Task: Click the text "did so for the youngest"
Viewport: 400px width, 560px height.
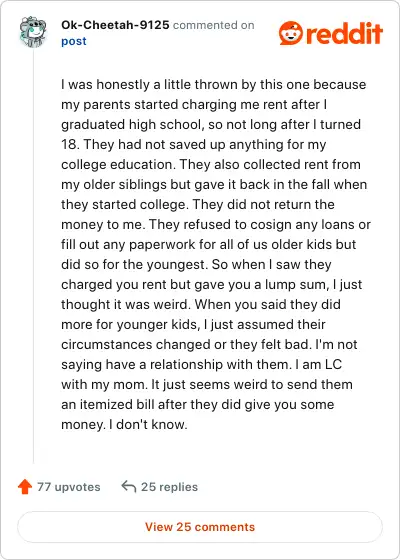Action: (135, 265)
